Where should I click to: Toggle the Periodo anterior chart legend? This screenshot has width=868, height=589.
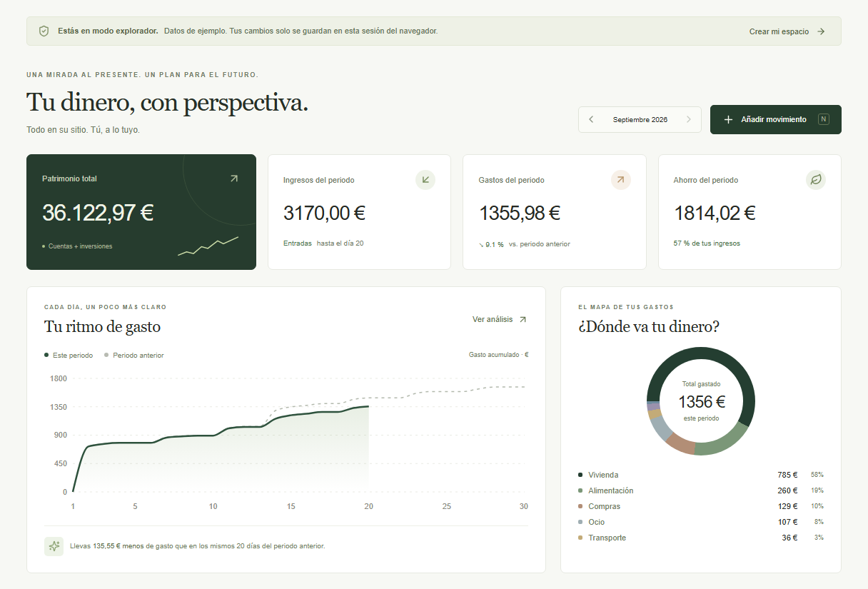[134, 355]
